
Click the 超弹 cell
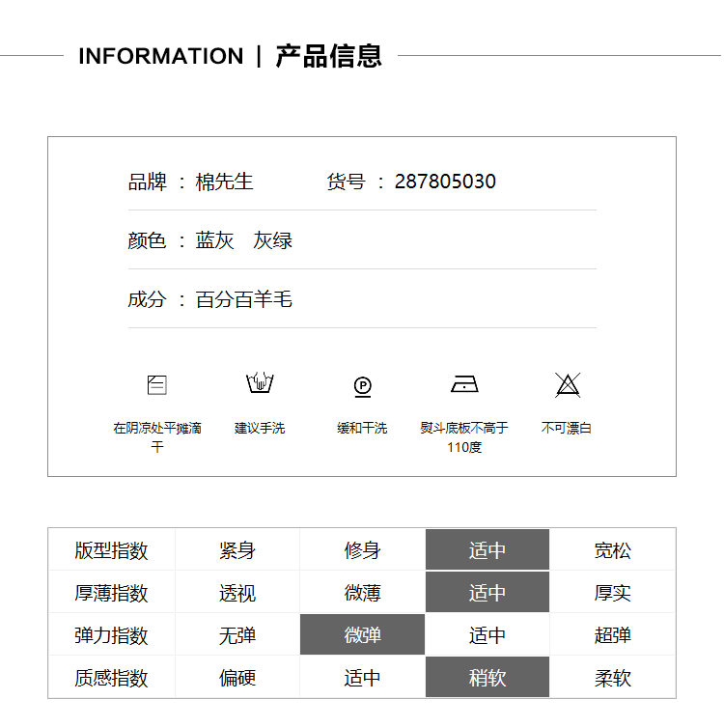click(x=613, y=635)
